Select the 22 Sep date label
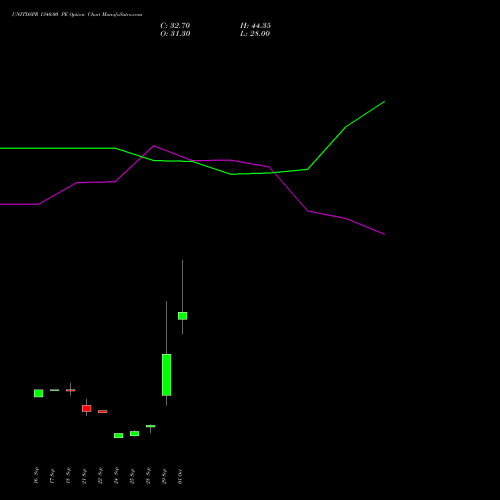Viewport: 500px width, 500px height. [100, 476]
